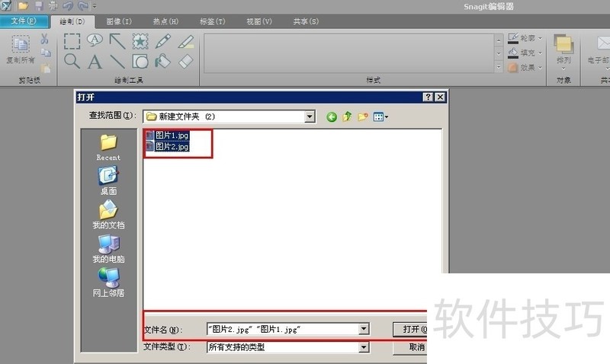The width and height of the screenshot is (610, 364).
Task: Click the print icon in quick access toolbar
Action: point(53,6)
